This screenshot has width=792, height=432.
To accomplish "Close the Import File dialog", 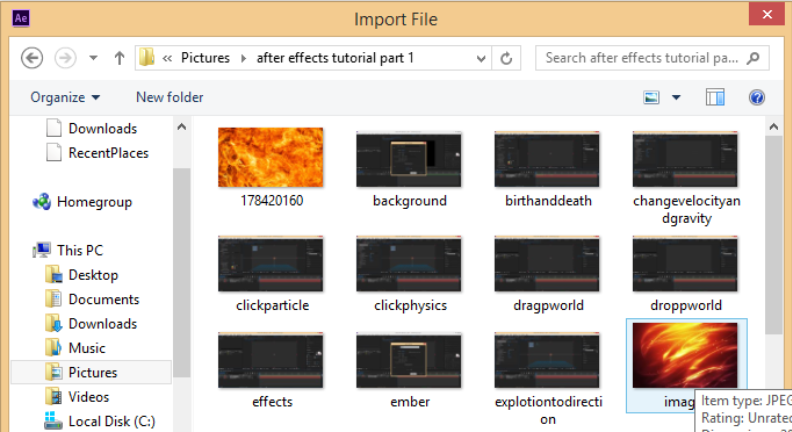I will pyautogui.click(x=767, y=14).
